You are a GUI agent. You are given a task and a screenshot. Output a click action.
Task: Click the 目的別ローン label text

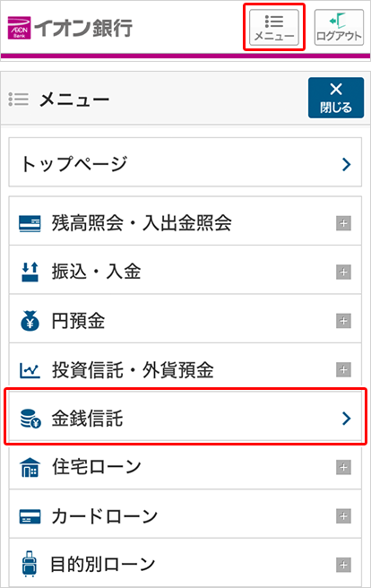[102, 565]
